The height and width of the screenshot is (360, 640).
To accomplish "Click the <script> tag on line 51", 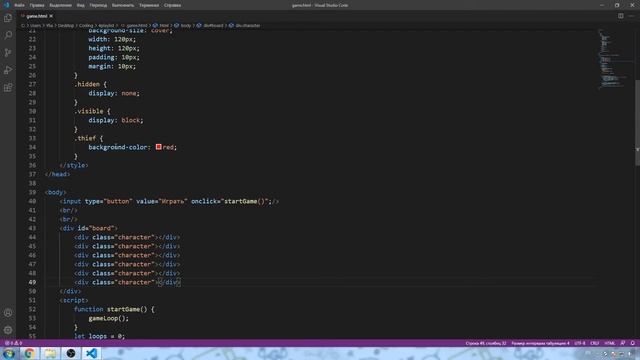I will [74, 300].
